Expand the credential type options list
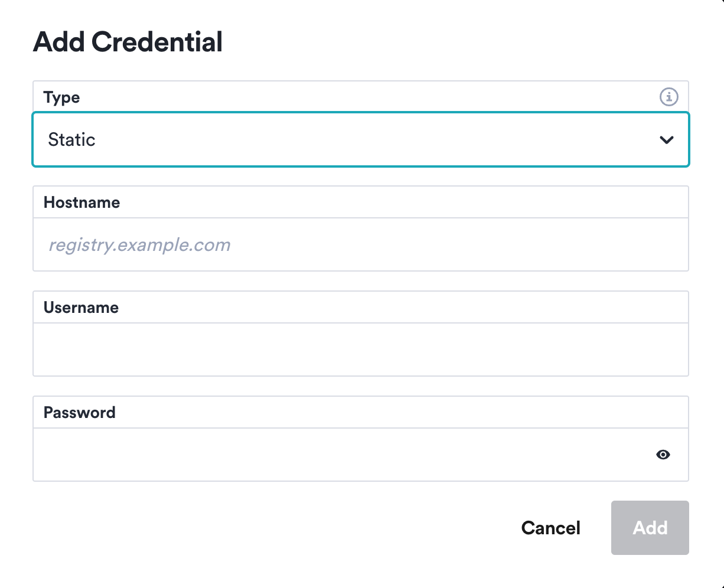This screenshot has width=724, height=588. [x=361, y=140]
